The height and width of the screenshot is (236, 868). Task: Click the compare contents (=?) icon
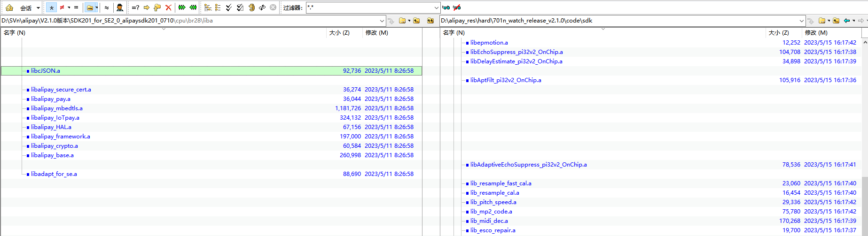click(135, 8)
